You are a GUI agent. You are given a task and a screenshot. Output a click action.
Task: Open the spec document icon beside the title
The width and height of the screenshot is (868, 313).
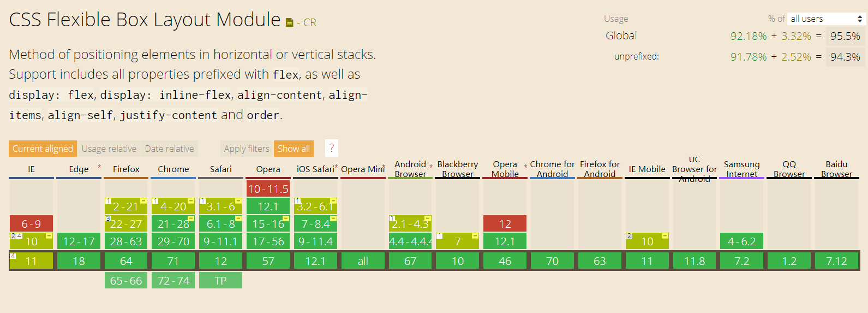[289, 23]
